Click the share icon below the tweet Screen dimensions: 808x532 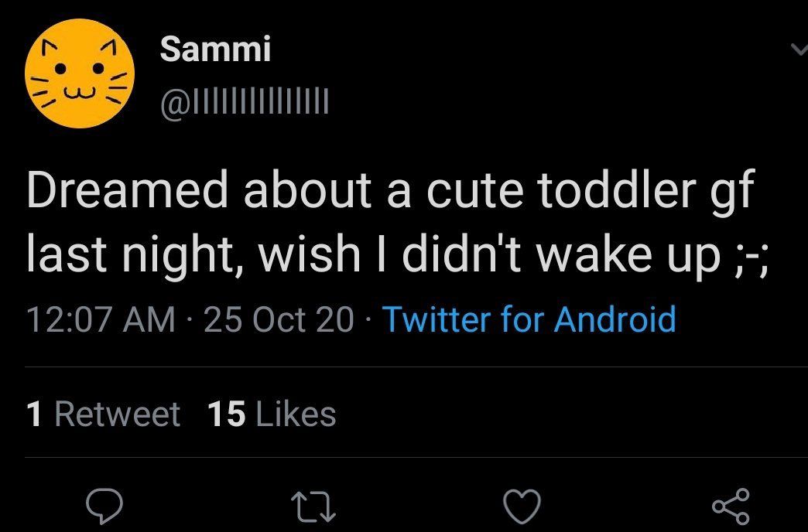click(730, 505)
